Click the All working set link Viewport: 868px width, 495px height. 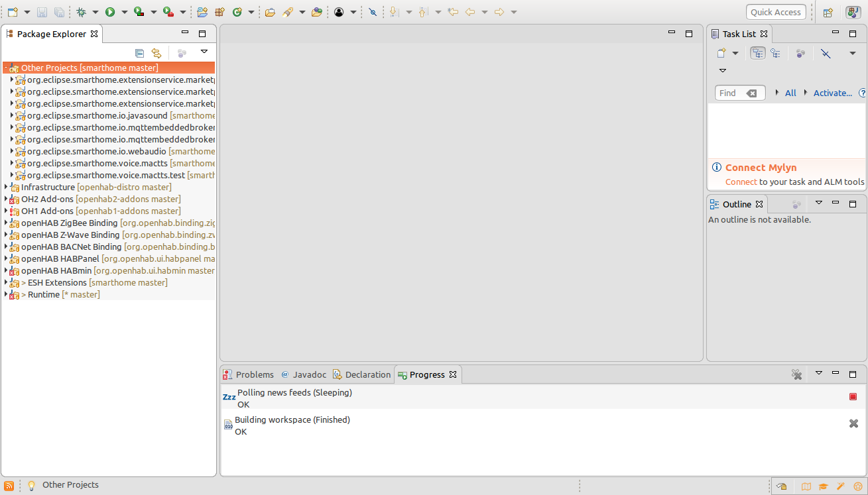(x=790, y=93)
